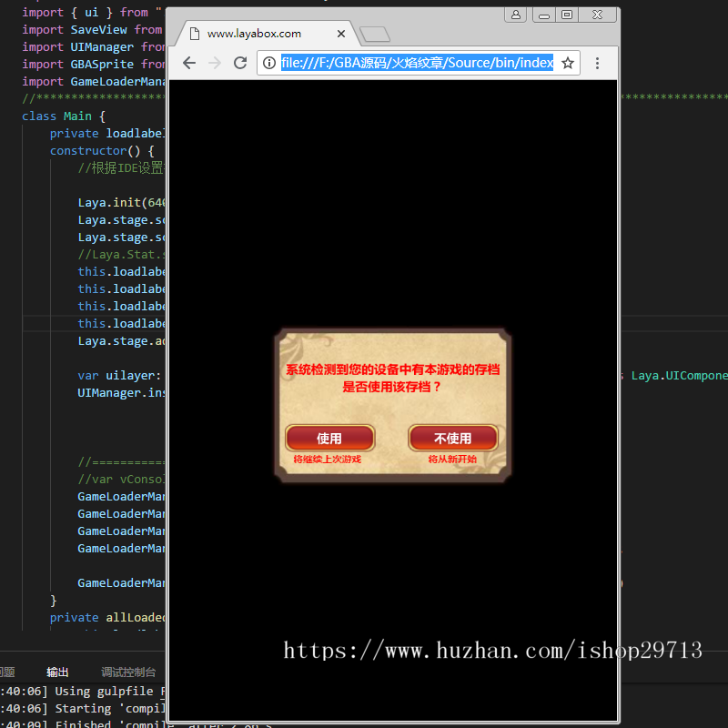Click the browser back arrow
The image size is (728, 728).
(x=189, y=63)
